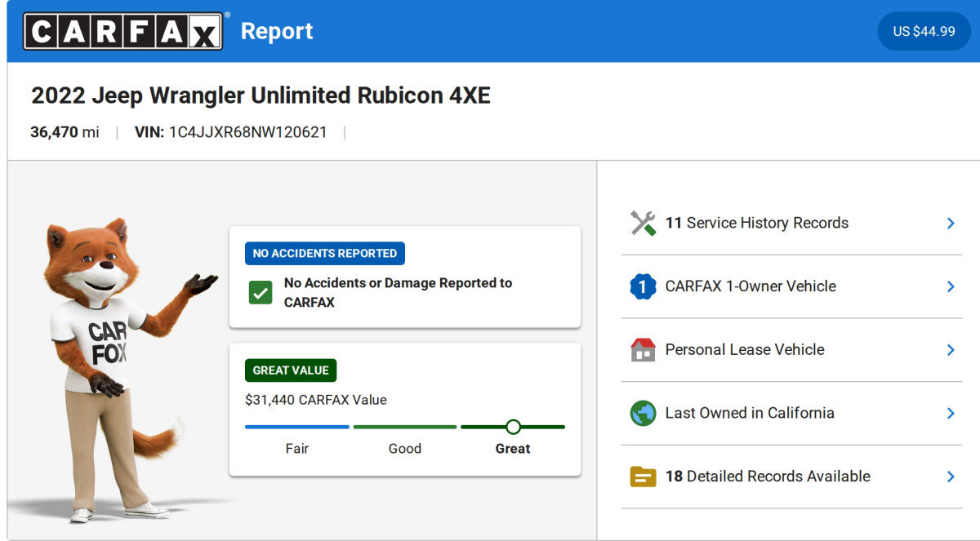Viewport: 980px width, 541px height.
Task: Open CARFAX 1-Owner Vehicle details
Action: point(791,286)
